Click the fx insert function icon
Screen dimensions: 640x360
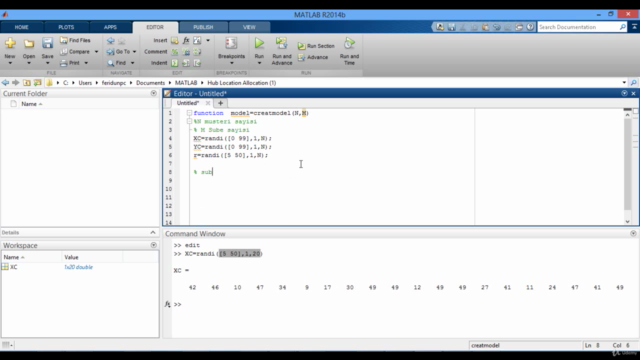coord(186,40)
